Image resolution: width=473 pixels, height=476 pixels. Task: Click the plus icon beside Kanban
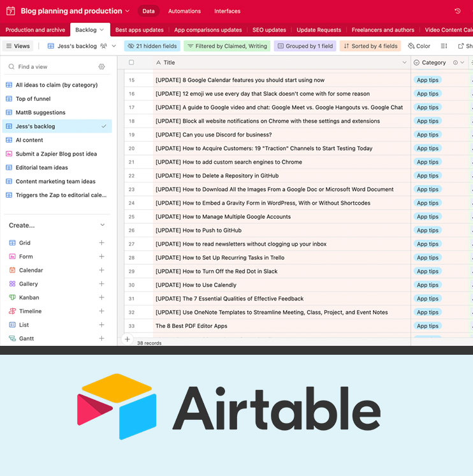(x=101, y=297)
